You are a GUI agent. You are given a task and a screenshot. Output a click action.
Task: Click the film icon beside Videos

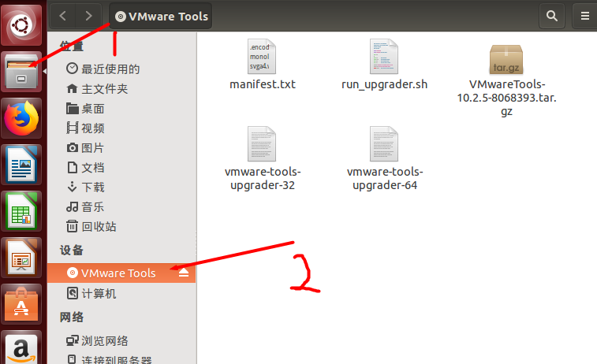pyautogui.click(x=72, y=128)
